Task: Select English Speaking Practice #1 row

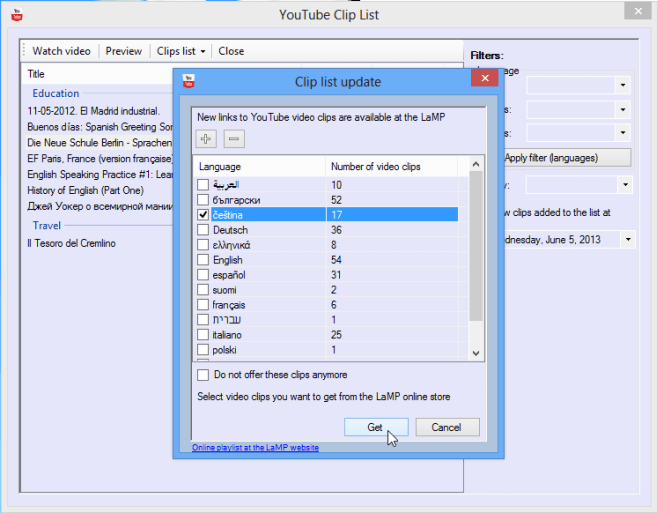Action: (x=97, y=175)
